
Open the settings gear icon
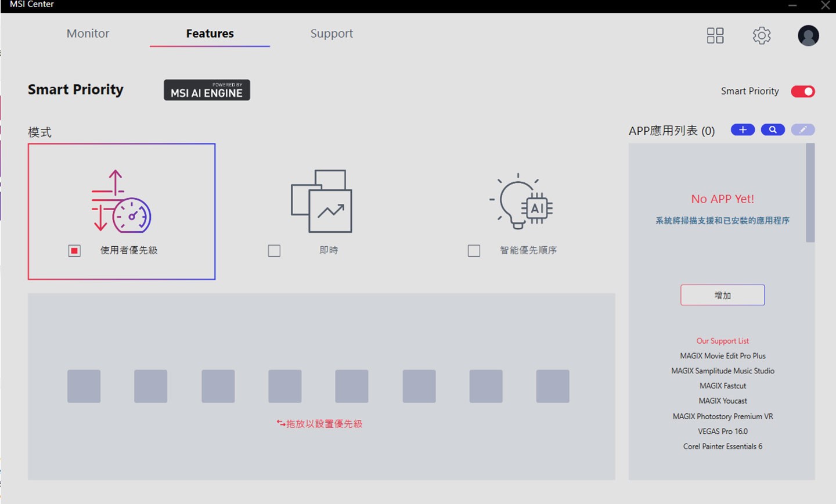click(762, 35)
